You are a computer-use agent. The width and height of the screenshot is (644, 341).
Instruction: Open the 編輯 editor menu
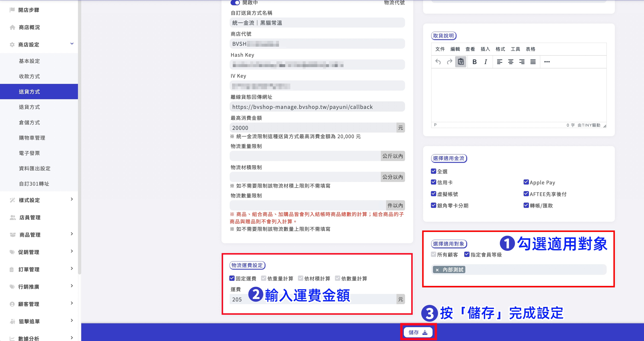455,49
